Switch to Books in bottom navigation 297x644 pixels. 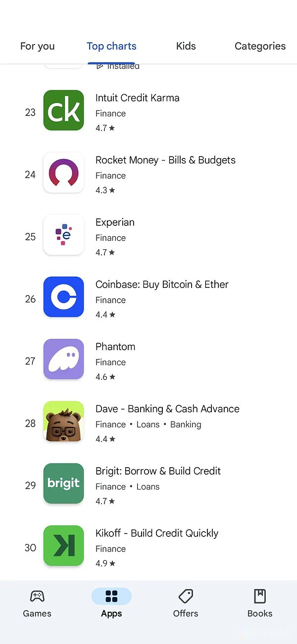click(260, 603)
